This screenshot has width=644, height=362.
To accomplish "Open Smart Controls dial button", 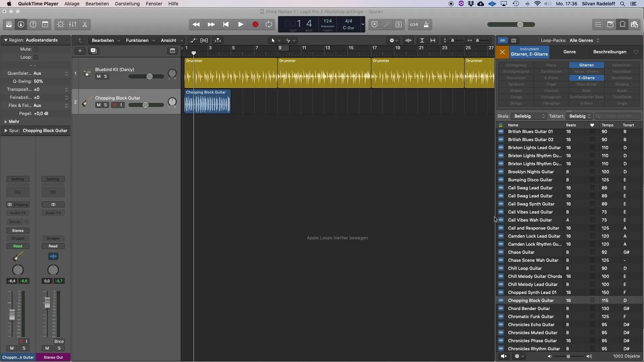I will click(x=60, y=24).
